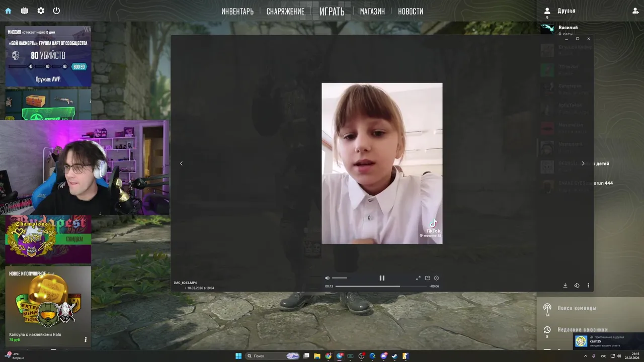Open Поиск команды team search
The width and height of the screenshot is (644, 362).
[577, 308]
